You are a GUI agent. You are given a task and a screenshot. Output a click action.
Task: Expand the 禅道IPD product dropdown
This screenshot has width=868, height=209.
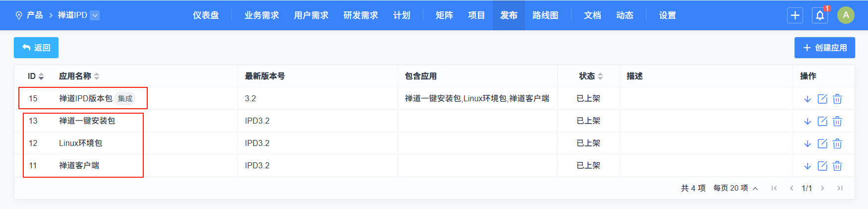(95, 15)
